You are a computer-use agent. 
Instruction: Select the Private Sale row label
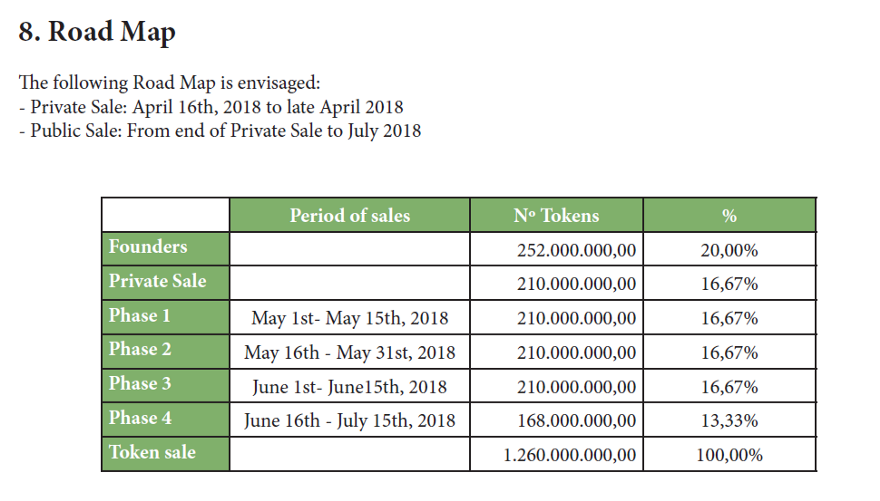[x=157, y=281]
